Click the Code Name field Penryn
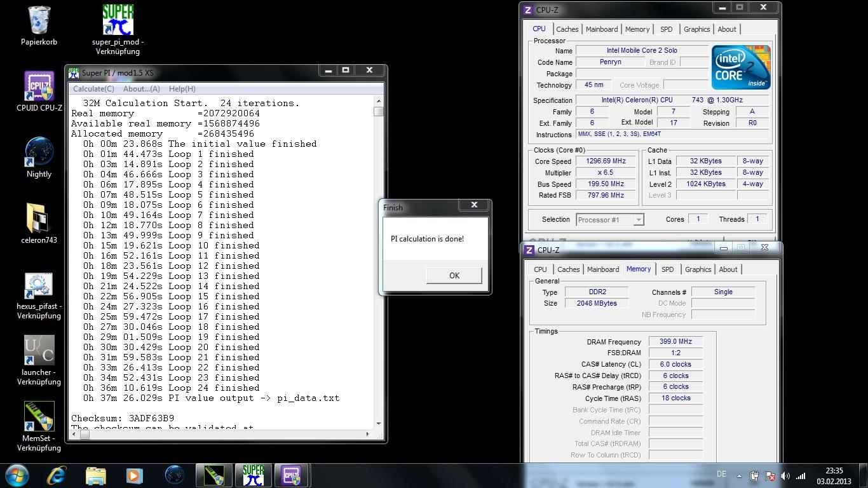868x488 pixels. click(x=611, y=62)
